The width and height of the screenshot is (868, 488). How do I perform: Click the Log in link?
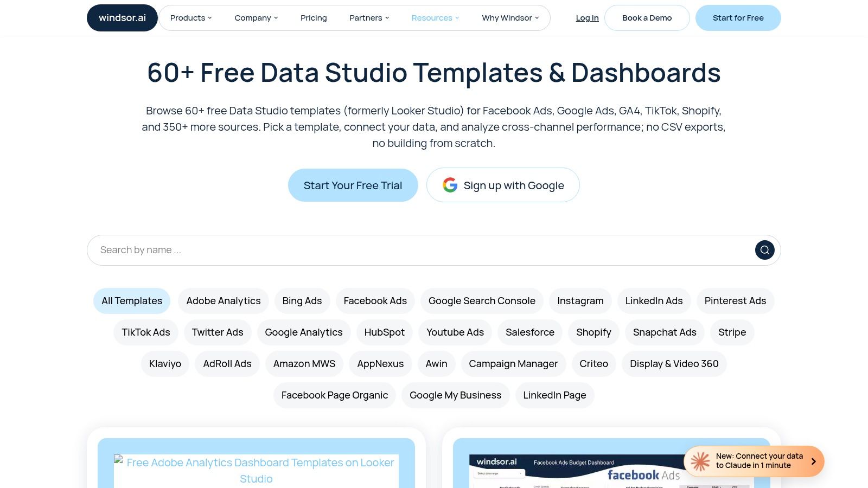(x=587, y=18)
